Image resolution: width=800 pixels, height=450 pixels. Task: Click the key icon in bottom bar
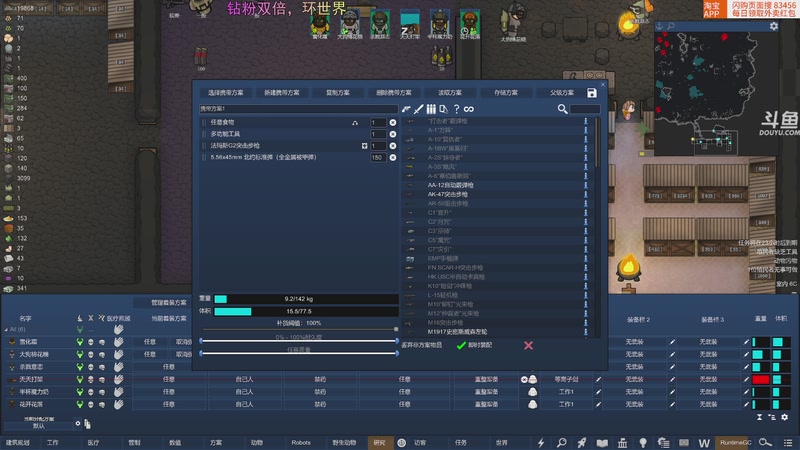point(765,443)
